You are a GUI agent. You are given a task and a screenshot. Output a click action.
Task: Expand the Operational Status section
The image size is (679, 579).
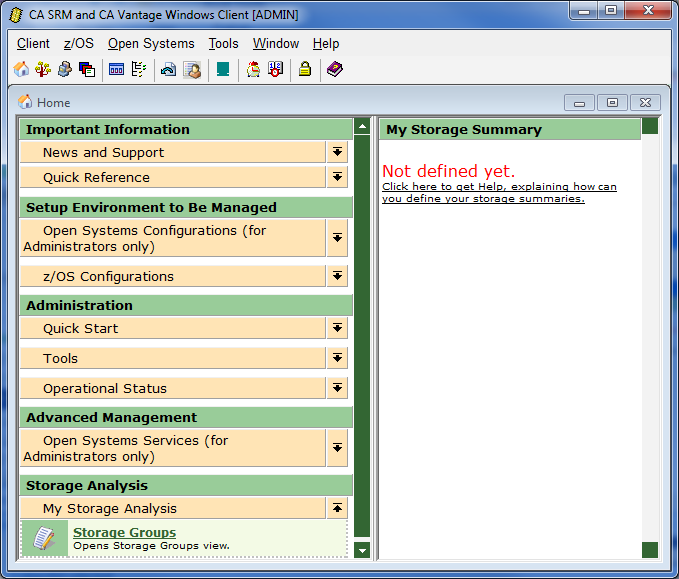[x=338, y=388]
